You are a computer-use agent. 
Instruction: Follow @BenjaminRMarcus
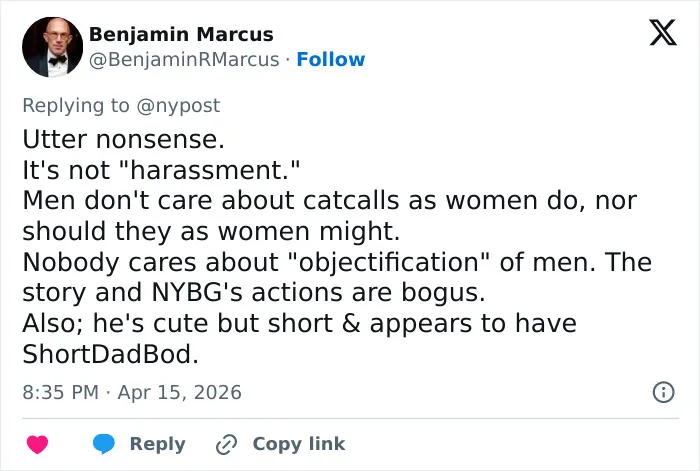[x=331, y=59]
